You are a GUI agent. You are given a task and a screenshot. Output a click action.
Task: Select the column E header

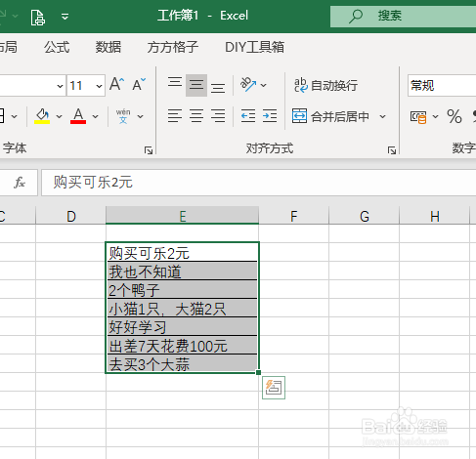[x=183, y=216]
